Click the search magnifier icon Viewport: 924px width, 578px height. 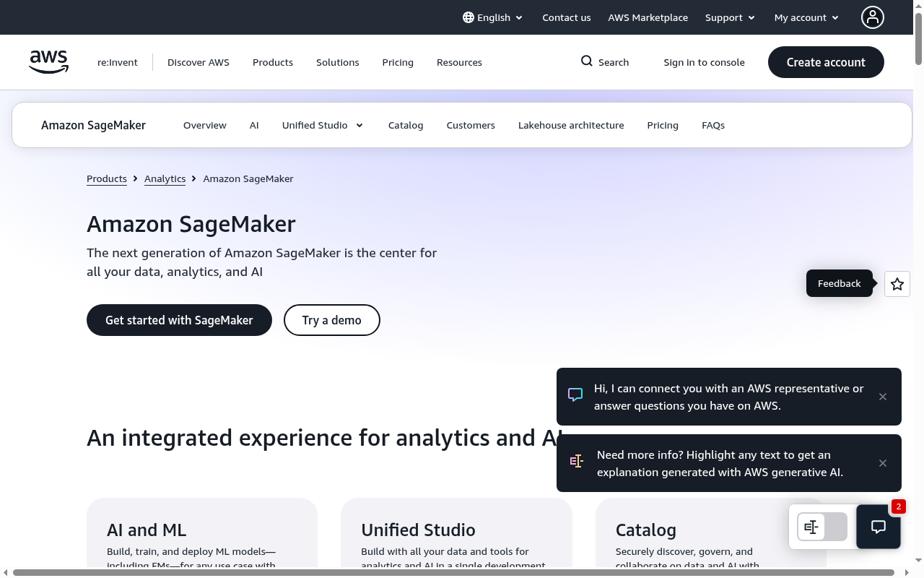(587, 61)
